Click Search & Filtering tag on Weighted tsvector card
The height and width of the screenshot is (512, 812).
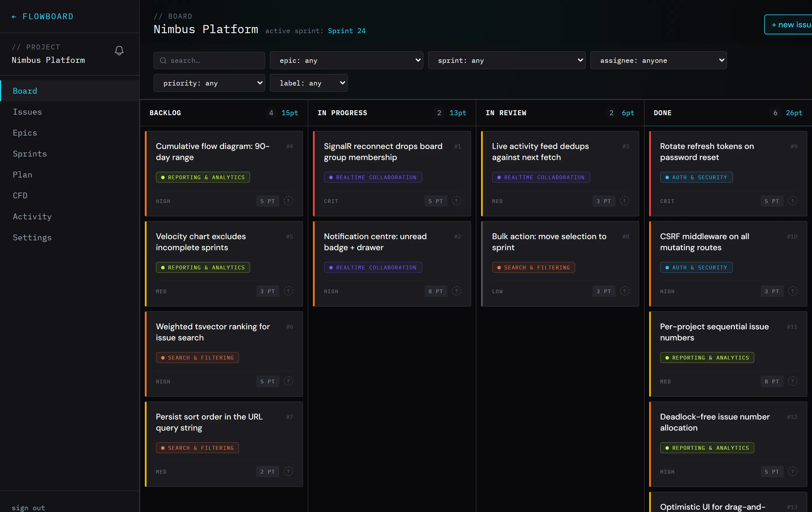[x=197, y=358]
